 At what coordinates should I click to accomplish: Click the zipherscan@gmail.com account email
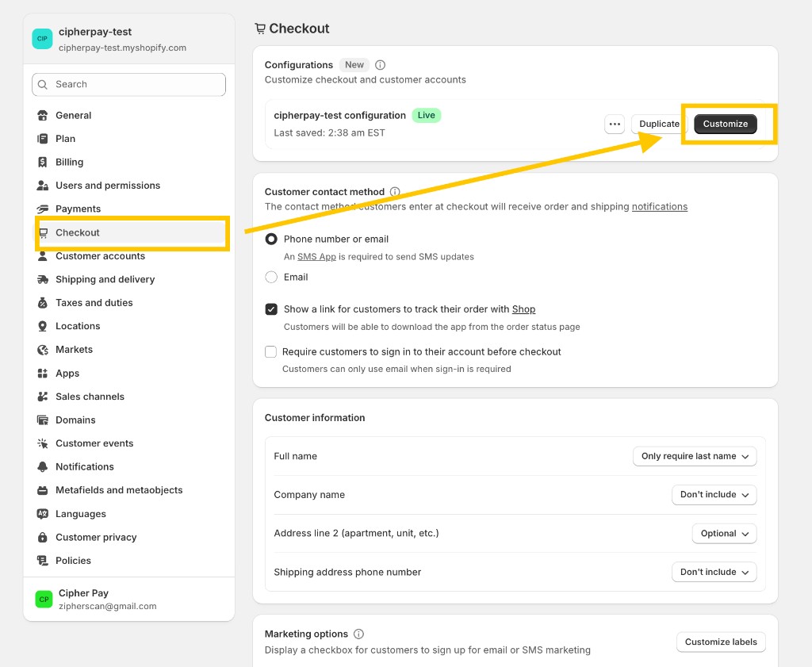pos(107,607)
